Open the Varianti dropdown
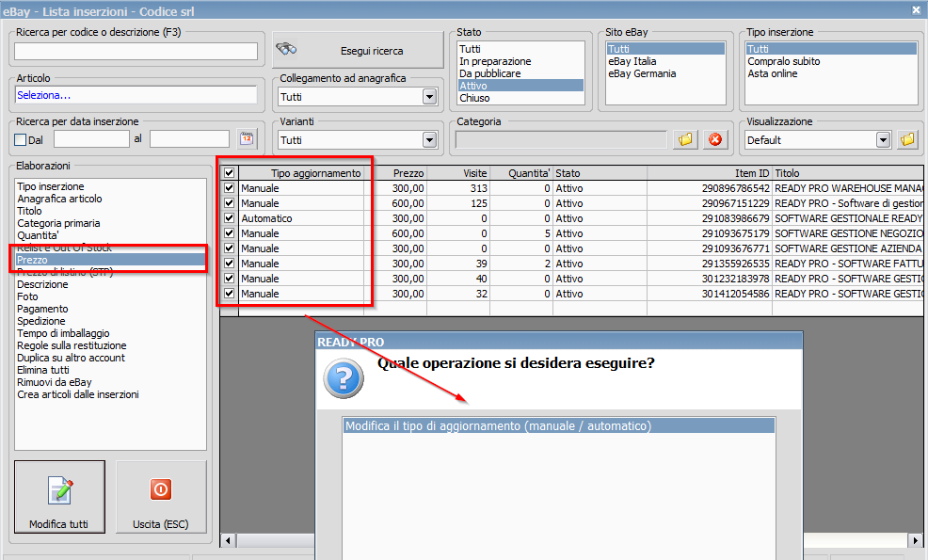Screen dimensions: 928x560 (430, 139)
